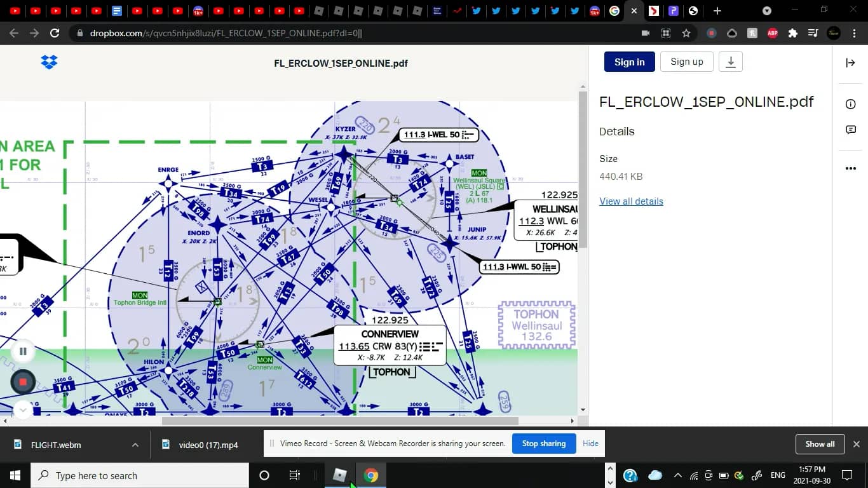Hide the Vimeo screen sharing notification

pyautogui.click(x=590, y=444)
